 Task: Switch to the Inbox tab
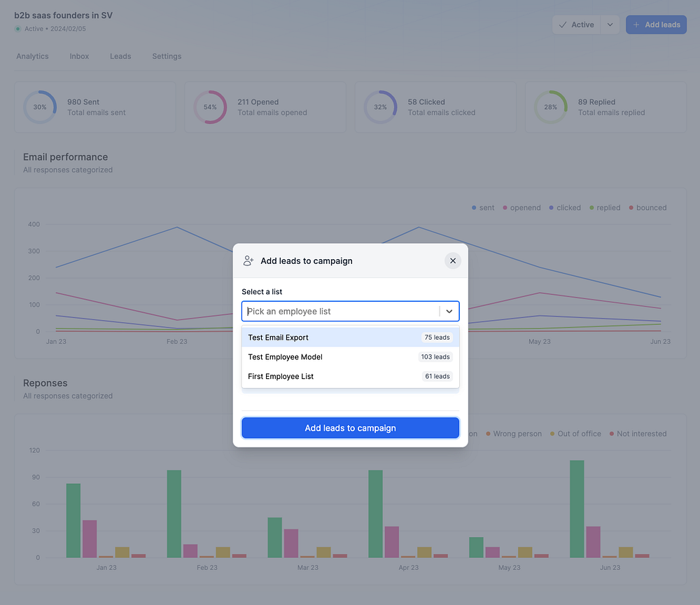tap(79, 56)
